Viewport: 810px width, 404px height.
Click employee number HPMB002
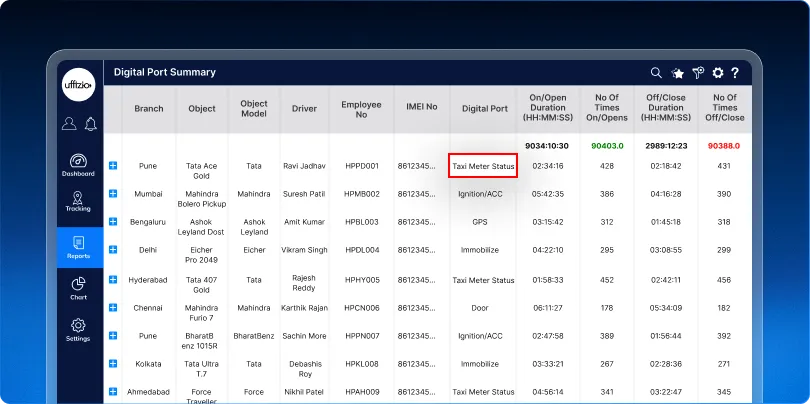point(362,194)
